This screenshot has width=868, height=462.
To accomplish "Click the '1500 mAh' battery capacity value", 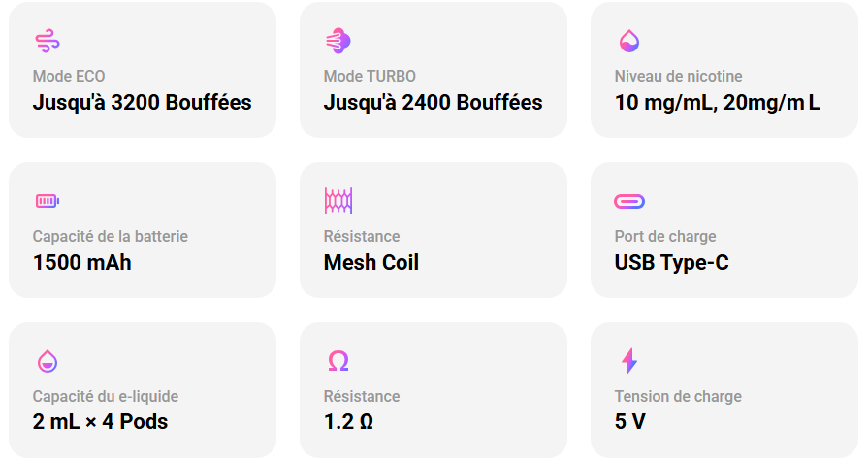I will tap(81, 263).
